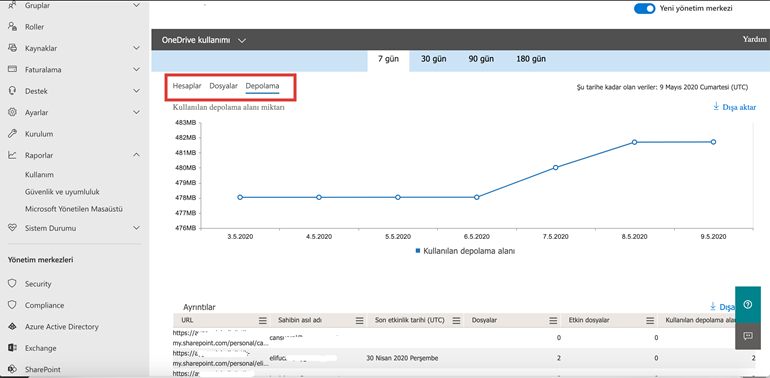Click the Compliance shield icon
770x378 pixels.
tap(12, 305)
